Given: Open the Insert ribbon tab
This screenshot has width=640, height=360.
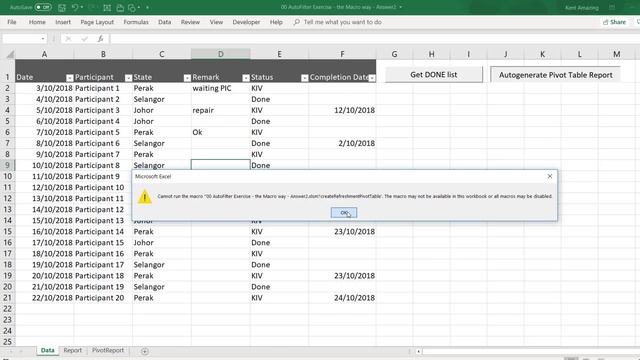Looking at the screenshot, I should point(63,22).
